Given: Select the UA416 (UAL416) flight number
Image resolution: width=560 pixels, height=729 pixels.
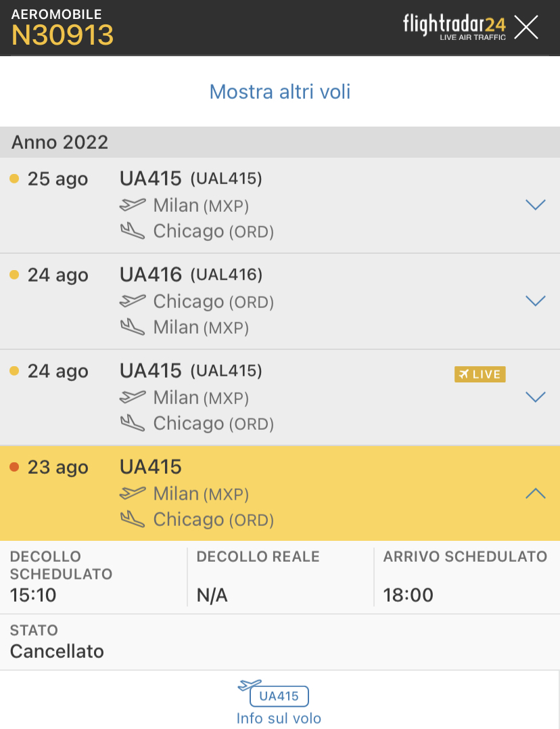Looking at the screenshot, I should [x=191, y=274].
